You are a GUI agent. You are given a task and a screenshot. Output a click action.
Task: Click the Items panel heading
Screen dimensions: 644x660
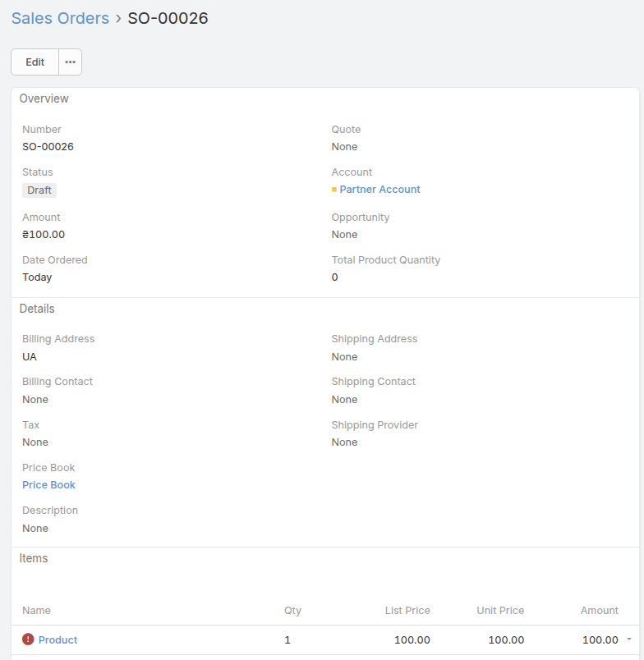(34, 558)
